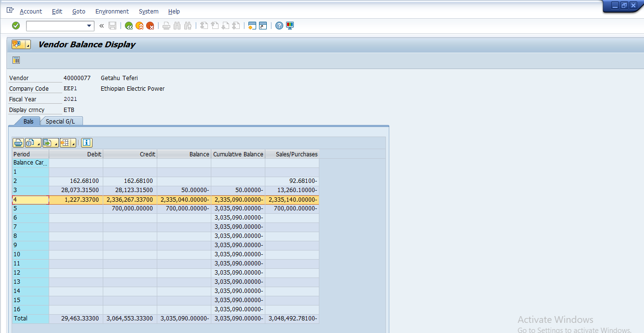Click the Generate Shortcut icon
Viewport: 644px width, 333px height.
click(262, 26)
